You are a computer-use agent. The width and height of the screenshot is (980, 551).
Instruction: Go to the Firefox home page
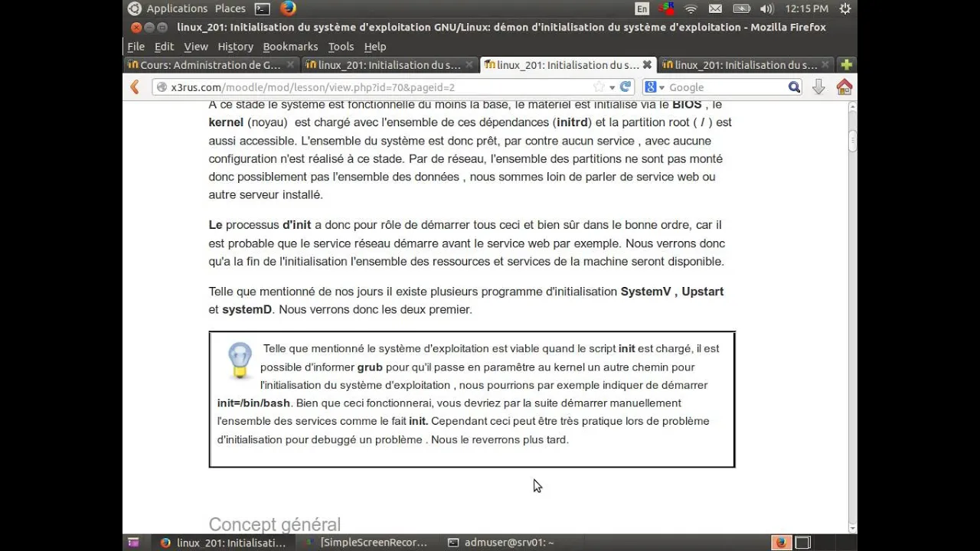(x=844, y=87)
